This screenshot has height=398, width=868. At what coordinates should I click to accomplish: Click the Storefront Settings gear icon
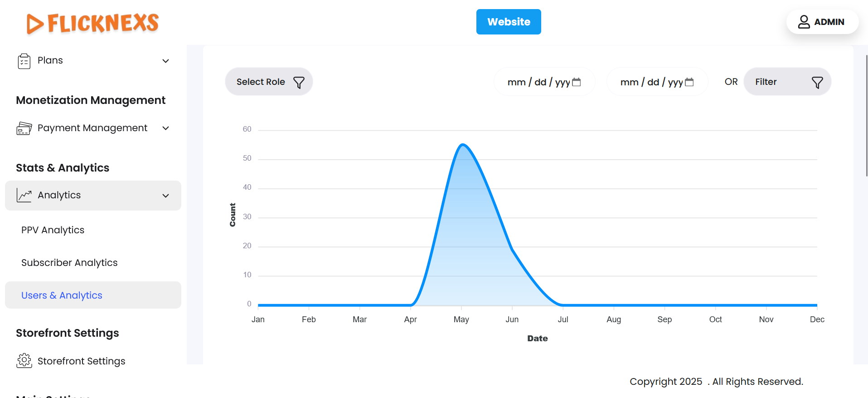point(24,361)
